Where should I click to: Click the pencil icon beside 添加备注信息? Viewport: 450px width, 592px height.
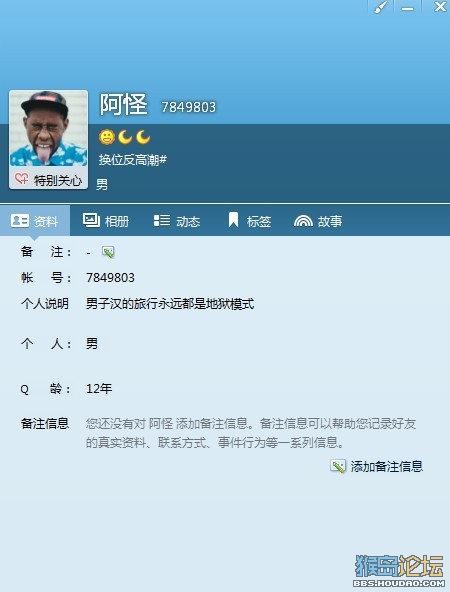[x=338, y=467]
